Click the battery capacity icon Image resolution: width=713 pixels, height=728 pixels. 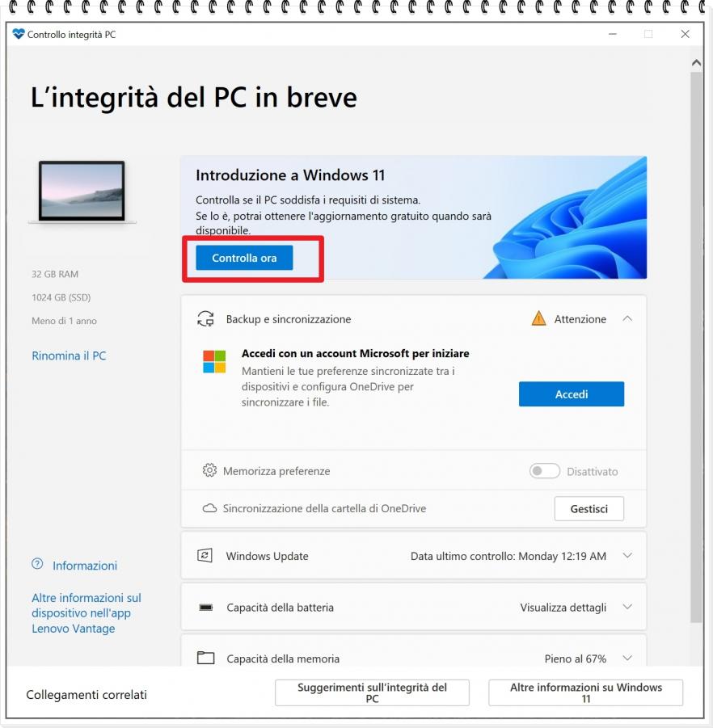205,608
